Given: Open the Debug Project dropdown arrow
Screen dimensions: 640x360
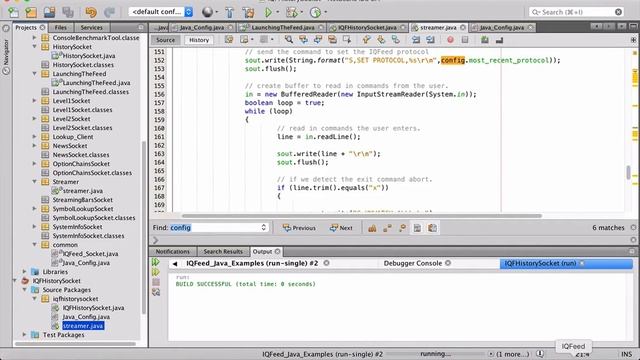Looking at the screenshot, I should pos(302,12).
